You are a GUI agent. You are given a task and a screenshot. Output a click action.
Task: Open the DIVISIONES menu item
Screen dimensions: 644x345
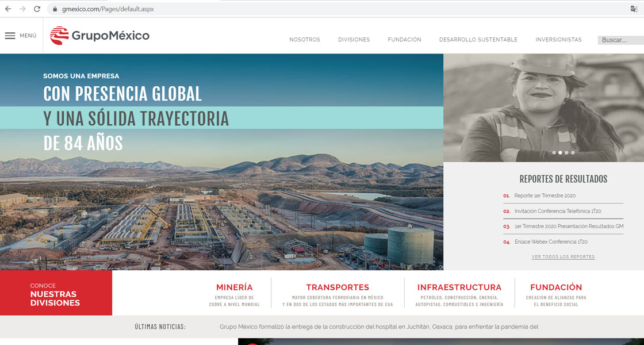coord(354,40)
